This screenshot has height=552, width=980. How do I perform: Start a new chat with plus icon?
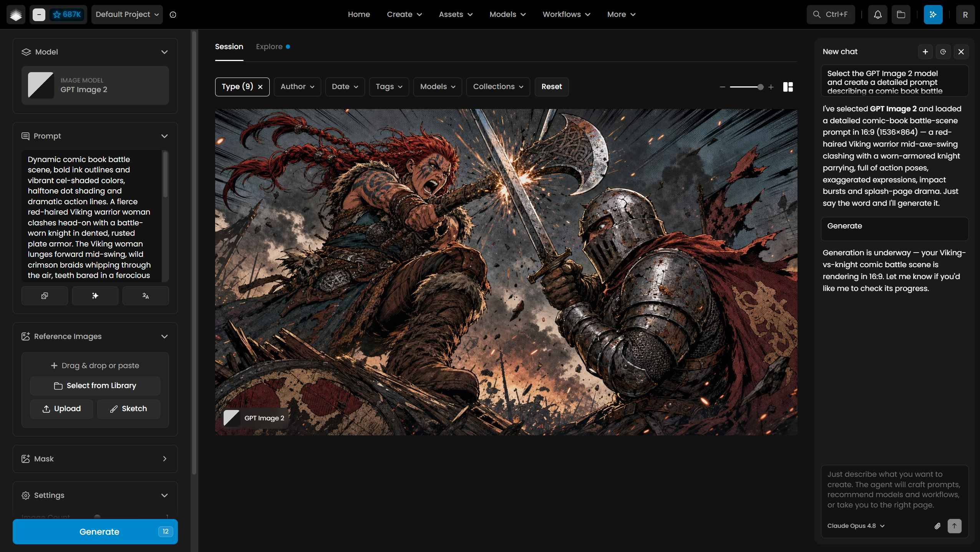[925, 52]
